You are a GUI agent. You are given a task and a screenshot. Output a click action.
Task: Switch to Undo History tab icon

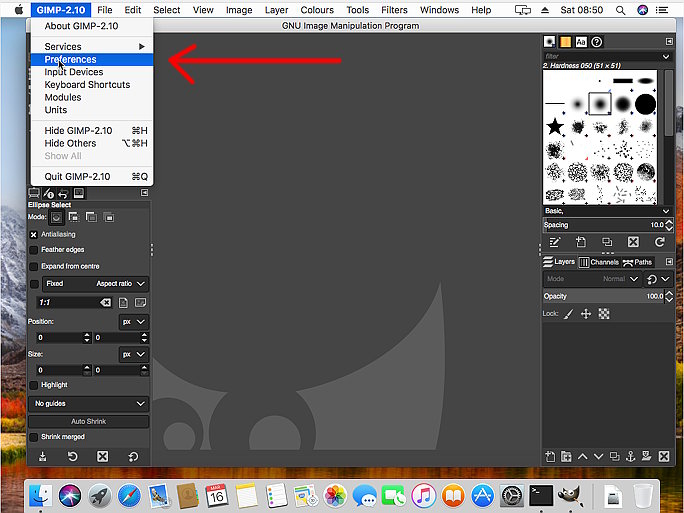pos(63,193)
